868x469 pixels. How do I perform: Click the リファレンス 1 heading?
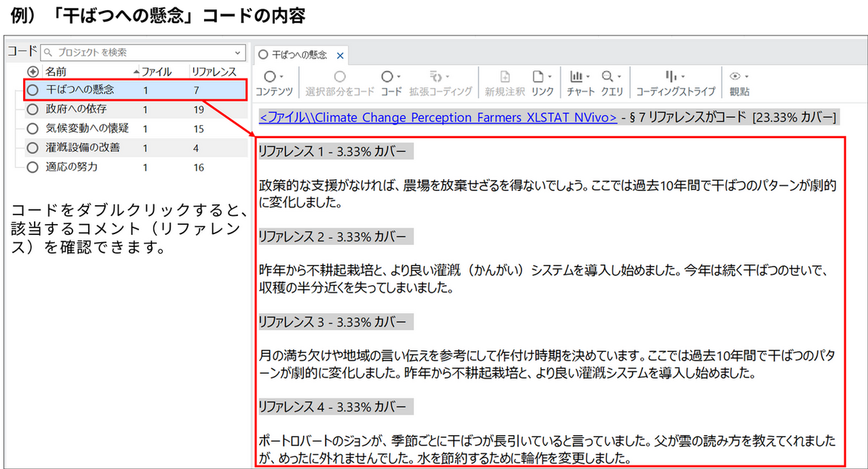(335, 151)
